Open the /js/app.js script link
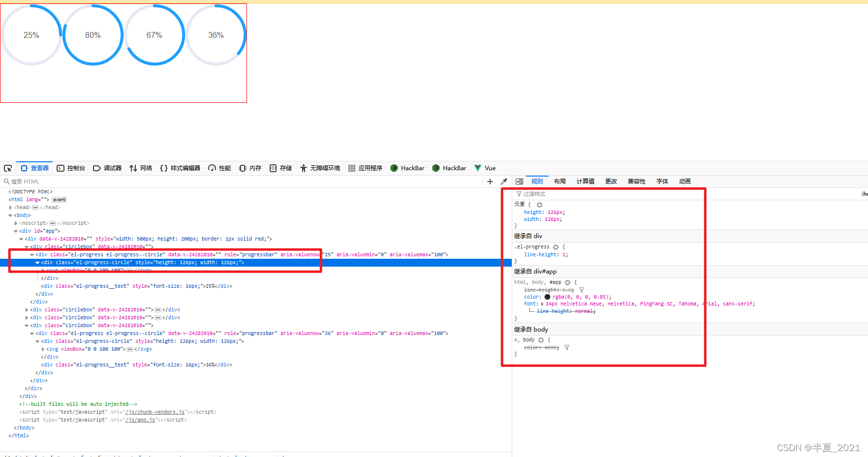This screenshot has width=868, height=457. 140,420
